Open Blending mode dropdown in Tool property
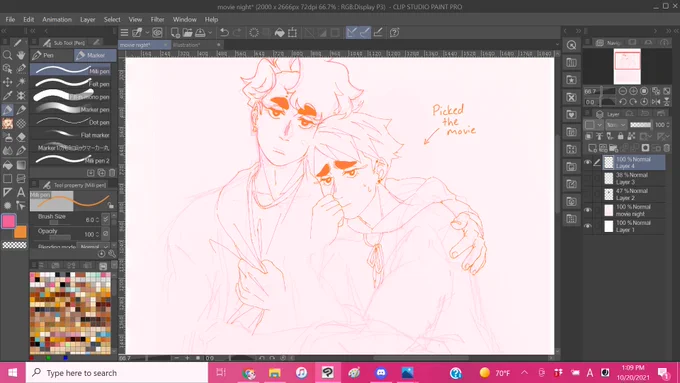 93,247
